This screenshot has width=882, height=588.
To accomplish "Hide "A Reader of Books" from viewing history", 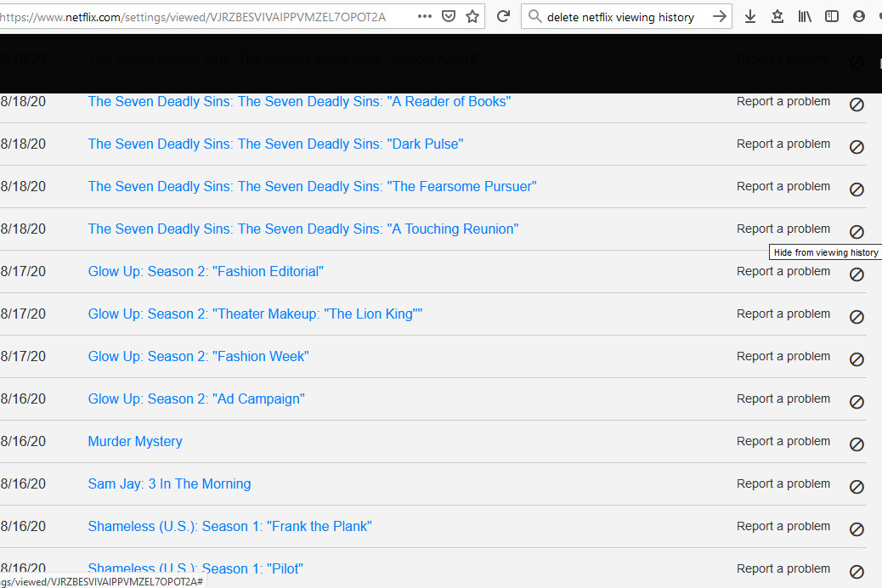I will click(857, 105).
